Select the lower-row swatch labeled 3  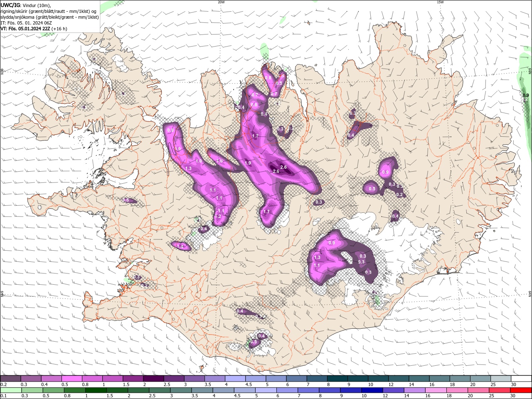coord(180,390)
